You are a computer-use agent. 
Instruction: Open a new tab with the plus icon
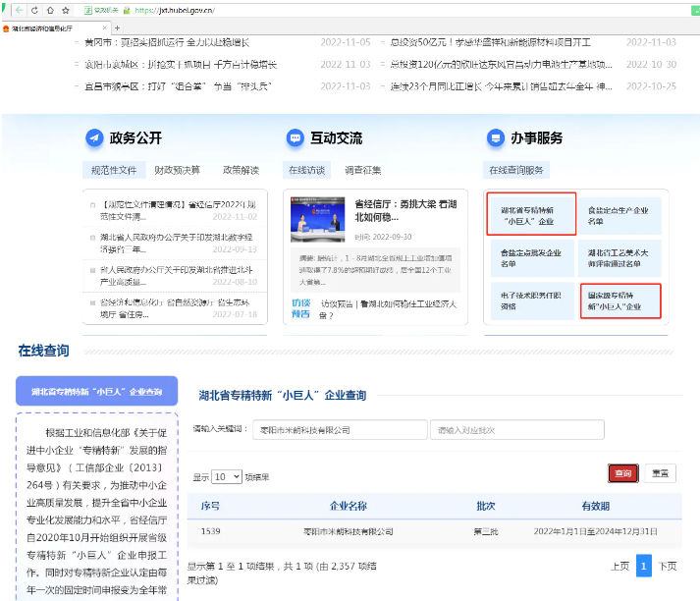click(116, 27)
